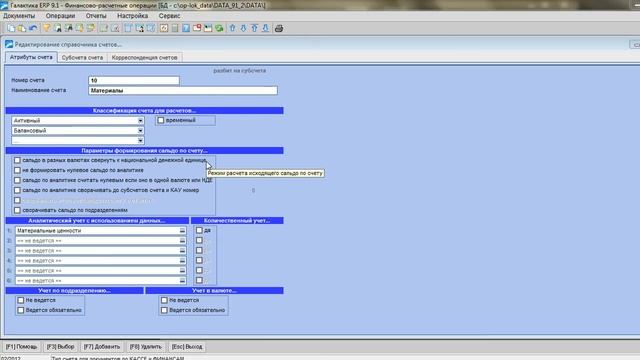Screen dimensions: 640x360
Task: Click the printer icon in the toolbar
Action: pos(279,28)
